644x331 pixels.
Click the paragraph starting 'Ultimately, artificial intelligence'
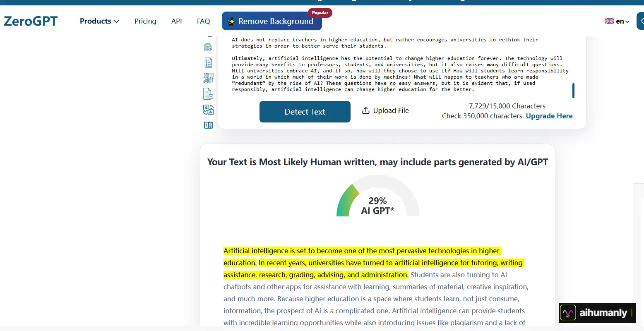point(400,74)
